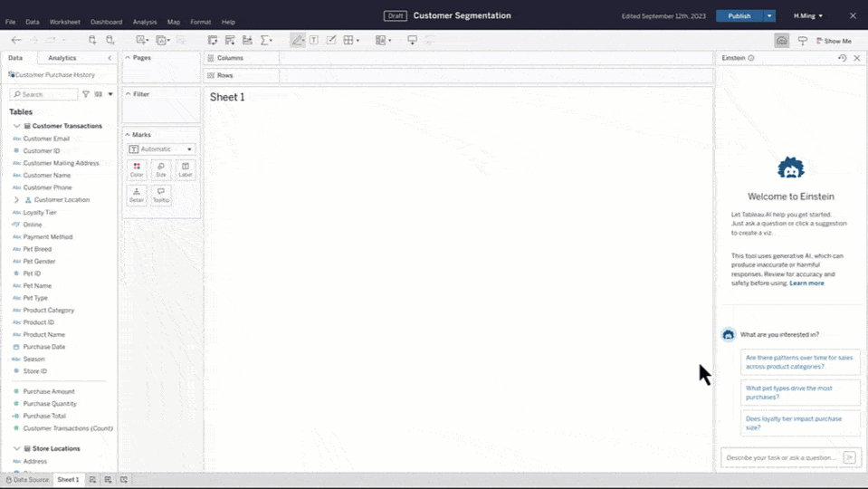Close the Einstein panel
Viewport: 868px width, 489px height.
click(x=857, y=58)
